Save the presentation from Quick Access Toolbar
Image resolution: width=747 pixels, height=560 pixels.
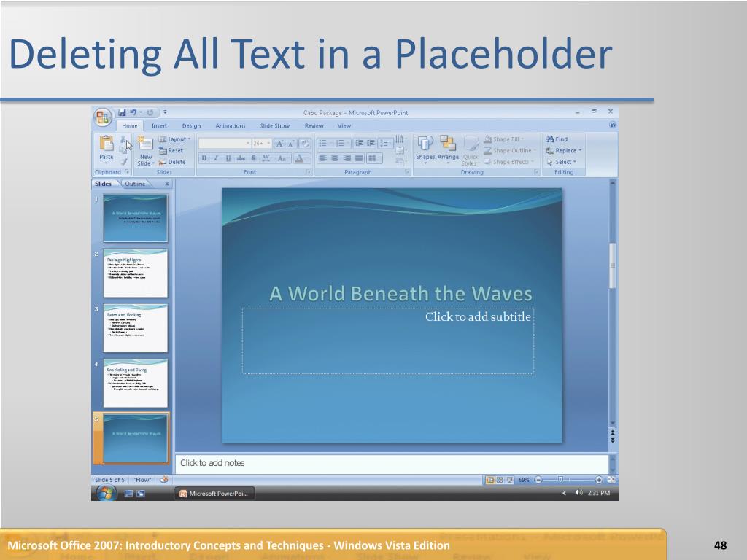[x=122, y=112]
